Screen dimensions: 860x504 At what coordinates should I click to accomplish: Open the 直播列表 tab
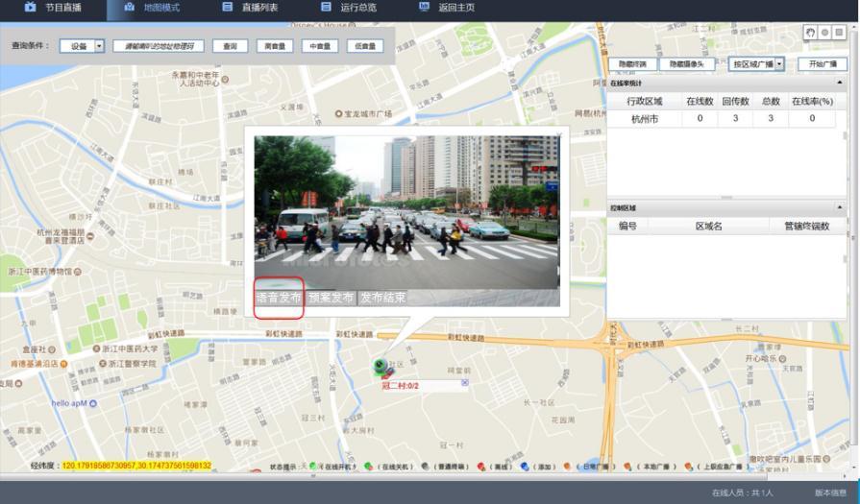(x=250, y=8)
